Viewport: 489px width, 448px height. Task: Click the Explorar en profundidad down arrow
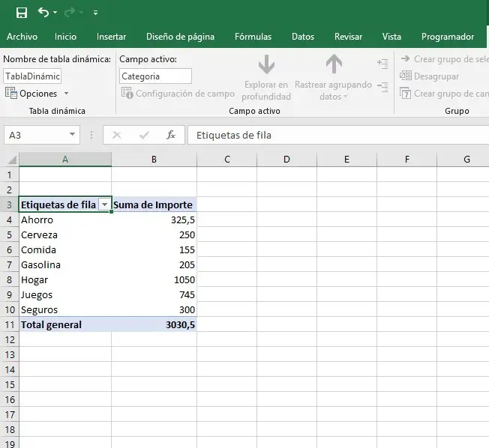[x=266, y=65]
